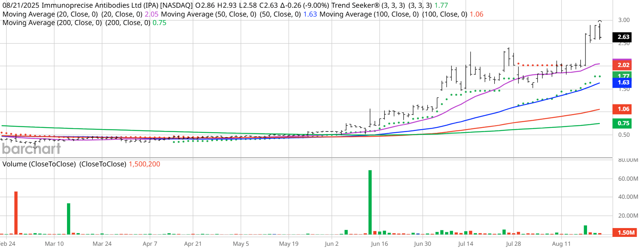Click the Apr 7 date label
The width and height of the screenshot is (644, 250).
[x=150, y=243]
